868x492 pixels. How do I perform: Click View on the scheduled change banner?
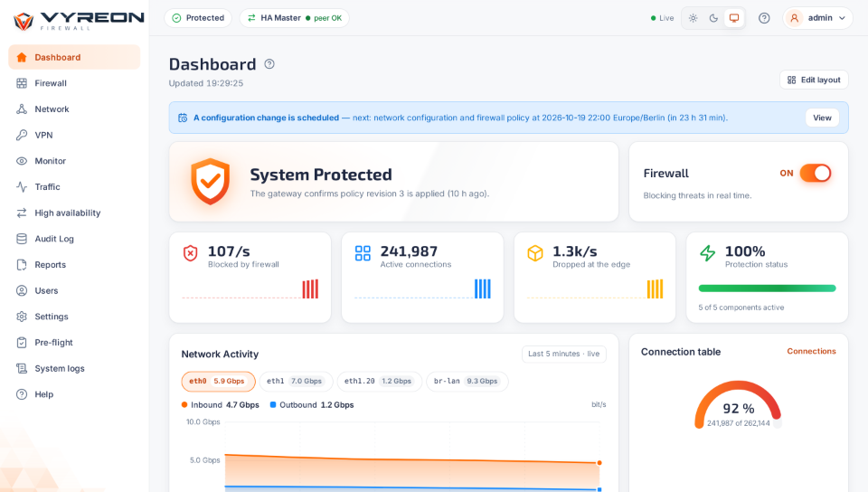pos(822,118)
